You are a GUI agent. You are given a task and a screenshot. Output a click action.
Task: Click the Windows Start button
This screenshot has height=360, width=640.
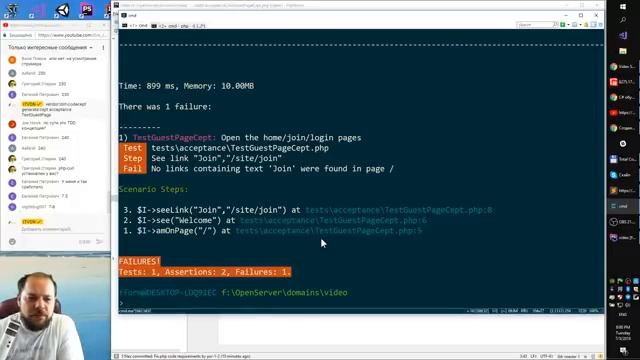point(623,7)
